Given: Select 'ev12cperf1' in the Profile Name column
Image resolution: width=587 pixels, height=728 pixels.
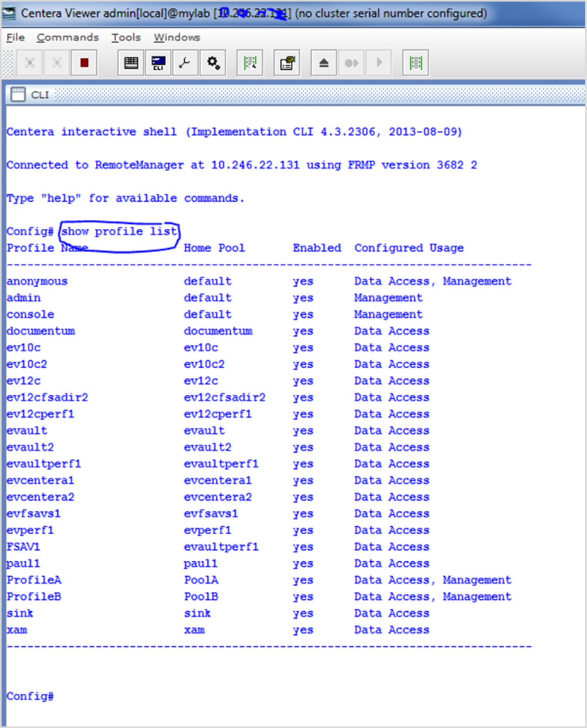Looking at the screenshot, I should point(41,414).
